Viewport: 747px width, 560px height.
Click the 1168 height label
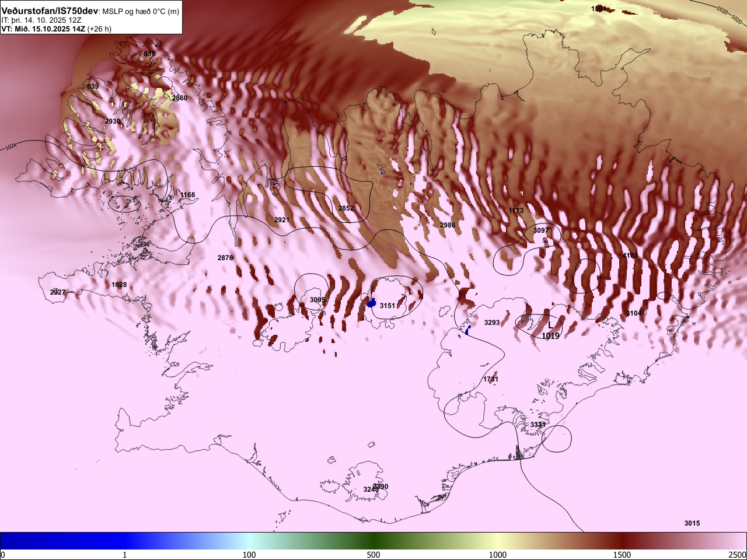pos(188,195)
